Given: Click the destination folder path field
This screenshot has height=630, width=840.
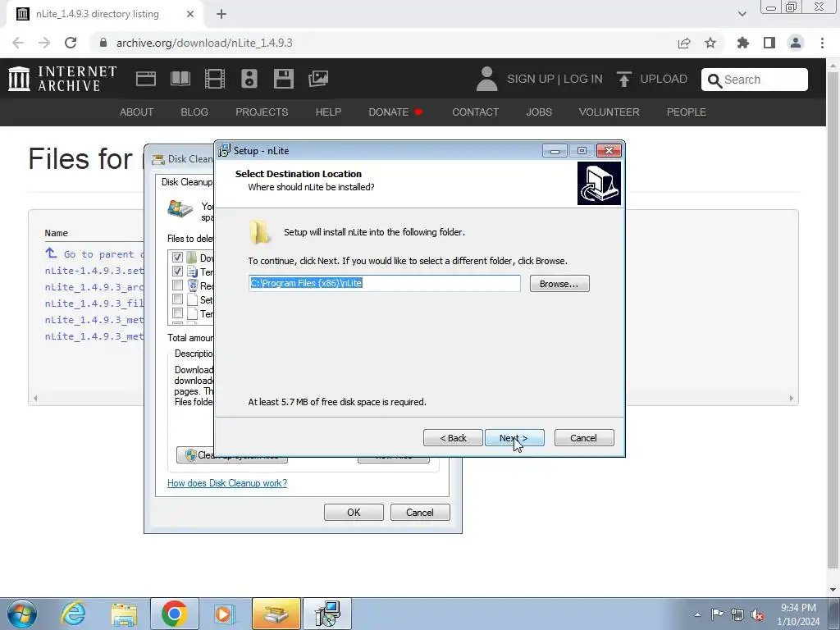Looking at the screenshot, I should pos(384,283).
